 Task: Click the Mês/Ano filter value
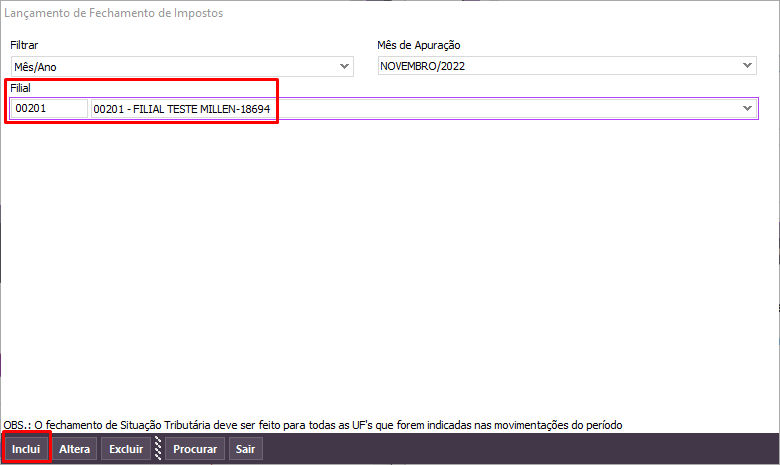tap(35, 67)
